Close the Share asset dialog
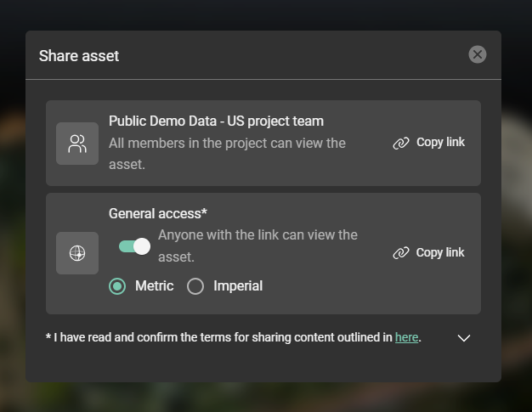Viewport: 532px width, 412px height. [x=478, y=54]
